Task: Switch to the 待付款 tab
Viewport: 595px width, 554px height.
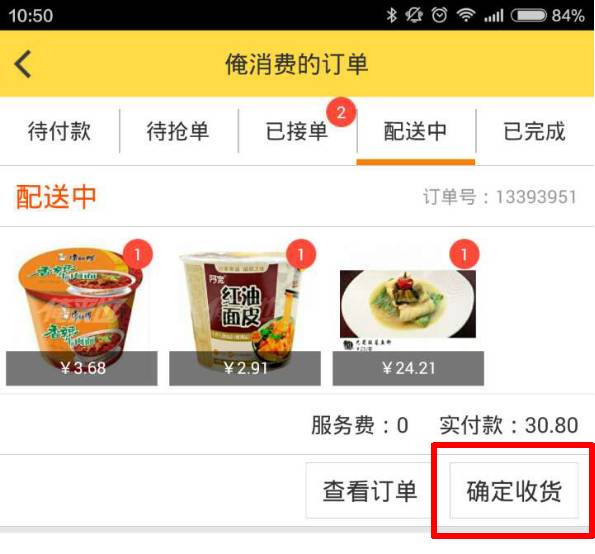Action: 60,131
